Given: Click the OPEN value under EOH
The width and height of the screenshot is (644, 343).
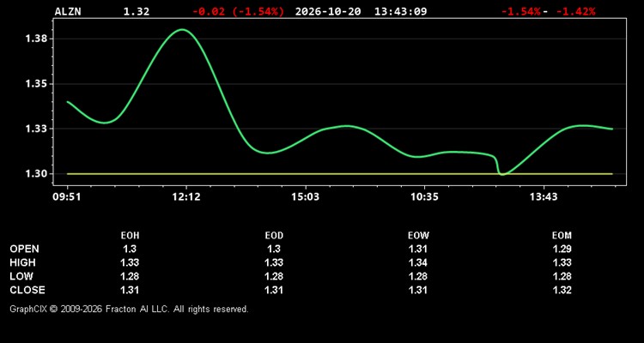Looking at the screenshot, I should pyautogui.click(x=130, y=249).
